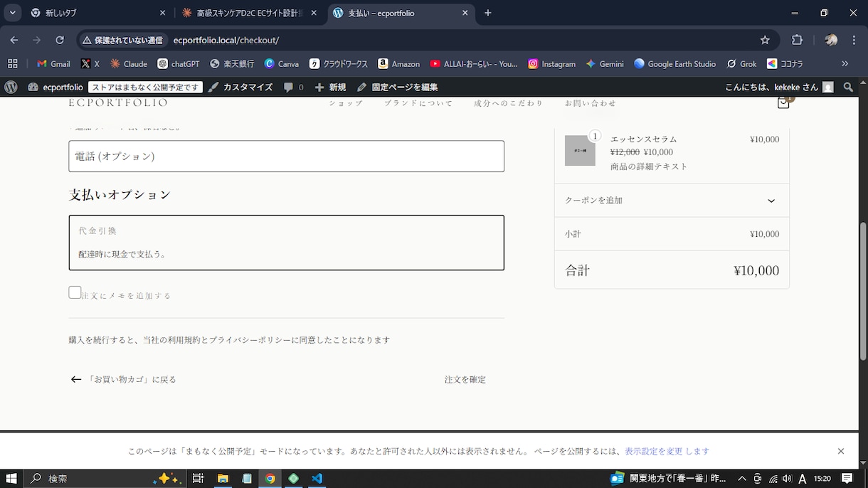868x488 pixels.
Task: Open the tab search dropdown arrow
Action: (12, 13)
